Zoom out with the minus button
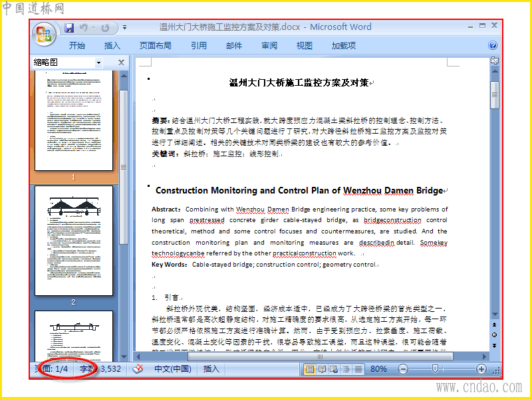Image resolution: width=532 pixels, height=399 pixels. pos(403,369)
